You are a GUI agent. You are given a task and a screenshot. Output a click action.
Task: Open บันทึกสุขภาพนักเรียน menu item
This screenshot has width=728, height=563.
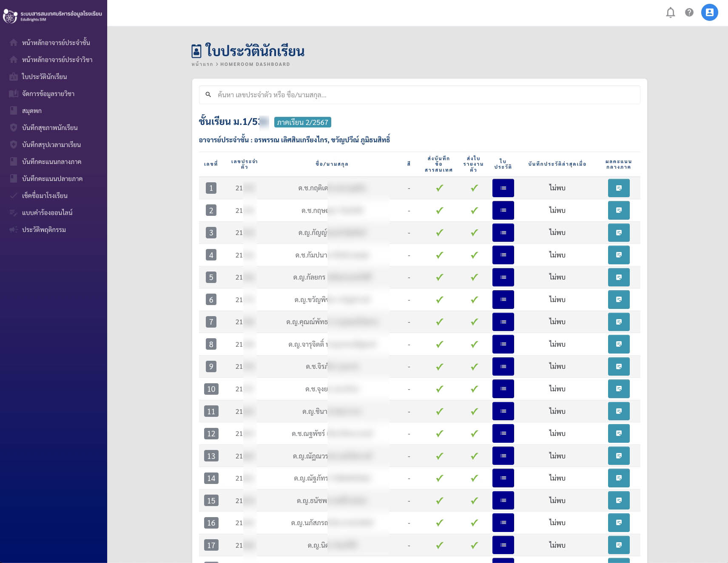(x=50, y=127)
